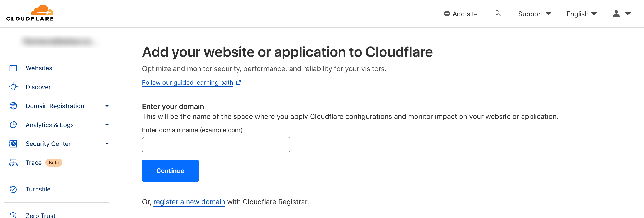The height and width of the screenshot is (218, 644).
Task: Open the register a new domain link
Action: coord(189,202)
